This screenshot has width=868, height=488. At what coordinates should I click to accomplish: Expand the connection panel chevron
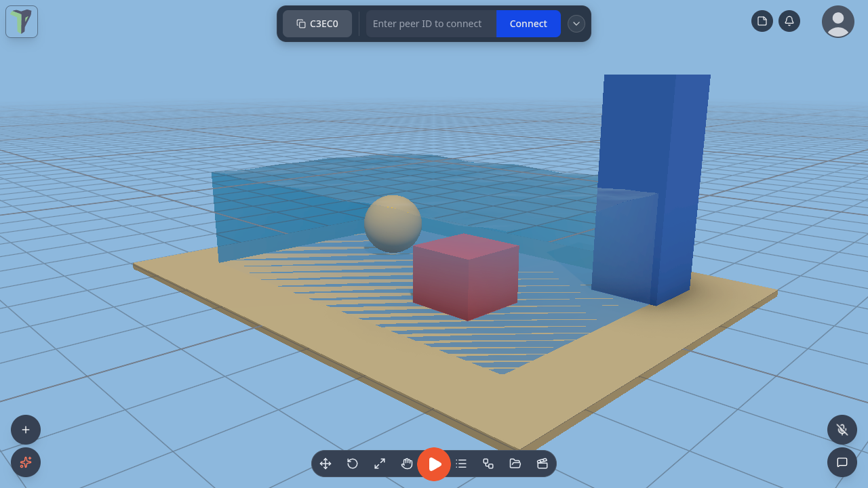point(576,24)
